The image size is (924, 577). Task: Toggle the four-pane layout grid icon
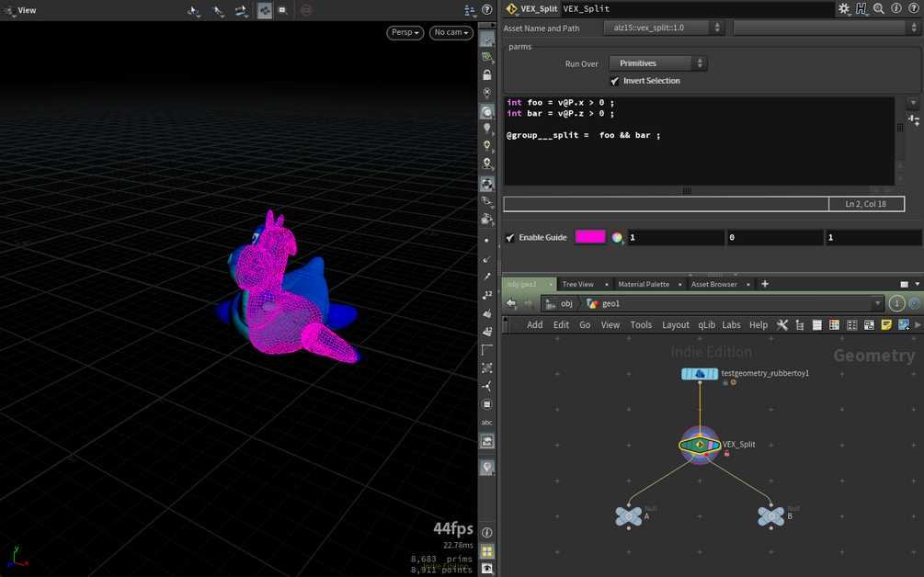click(486, 551)
